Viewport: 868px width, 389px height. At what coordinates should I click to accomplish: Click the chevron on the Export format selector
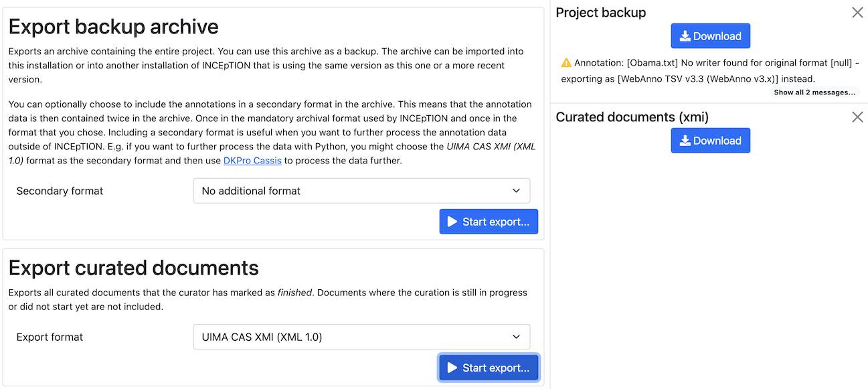pyautogui.click(x=516, y=337)
